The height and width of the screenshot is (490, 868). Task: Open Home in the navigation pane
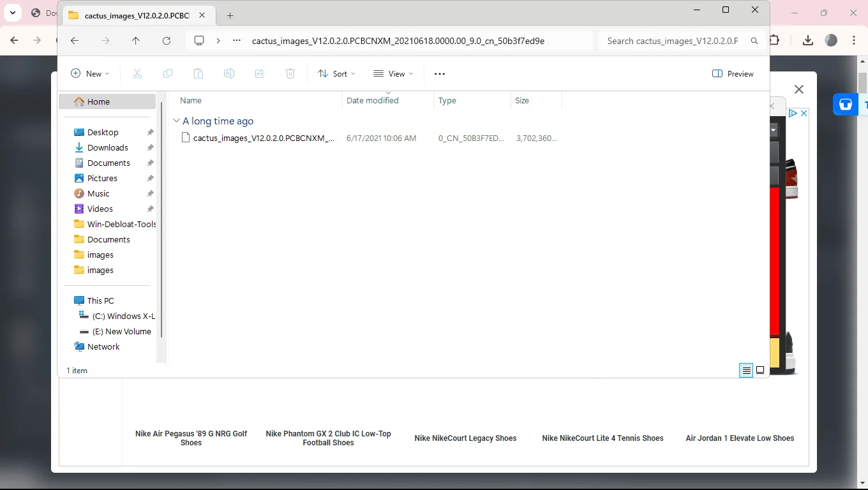tap(107, 101)
